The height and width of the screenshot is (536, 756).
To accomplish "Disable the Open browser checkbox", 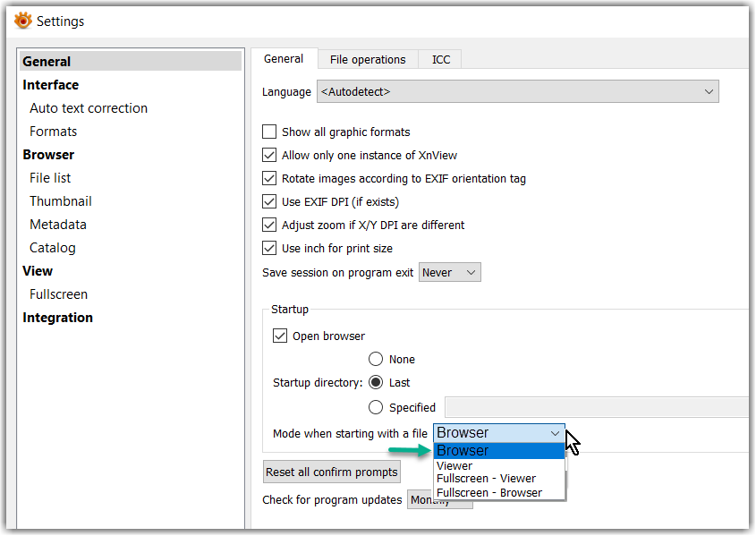I will pyautogui.click(x=280, y=336).
